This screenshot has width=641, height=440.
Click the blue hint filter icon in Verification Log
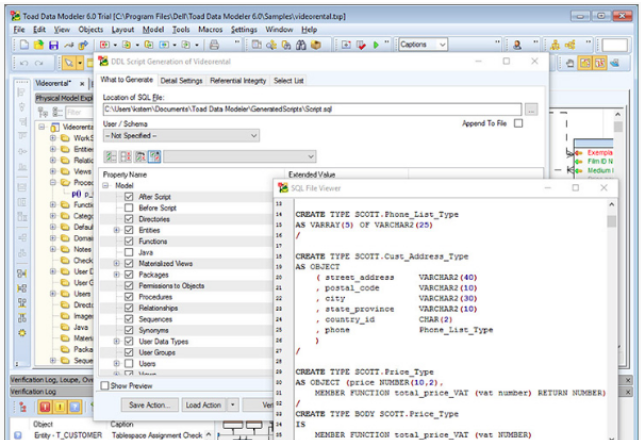coord(74,407)
